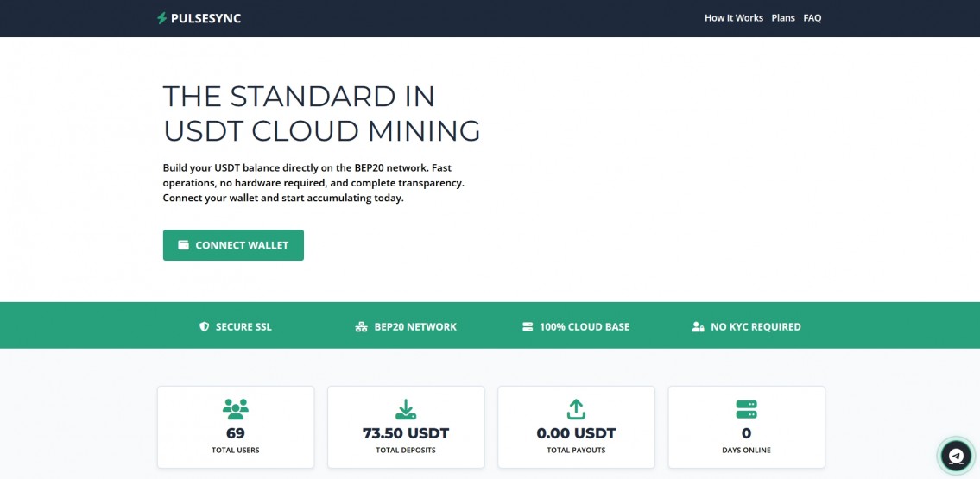Image resolution: width=980 pixels, height=479 pixels.
Task: Open the Telegram chat bubble icon
Action: pos(955,455)
